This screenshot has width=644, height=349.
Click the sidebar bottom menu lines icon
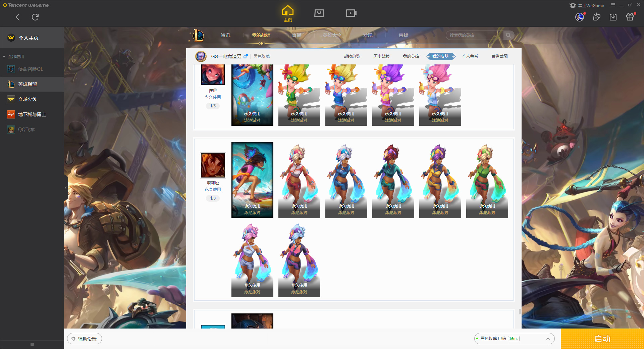pyautogui.click(x=32, y=344)
